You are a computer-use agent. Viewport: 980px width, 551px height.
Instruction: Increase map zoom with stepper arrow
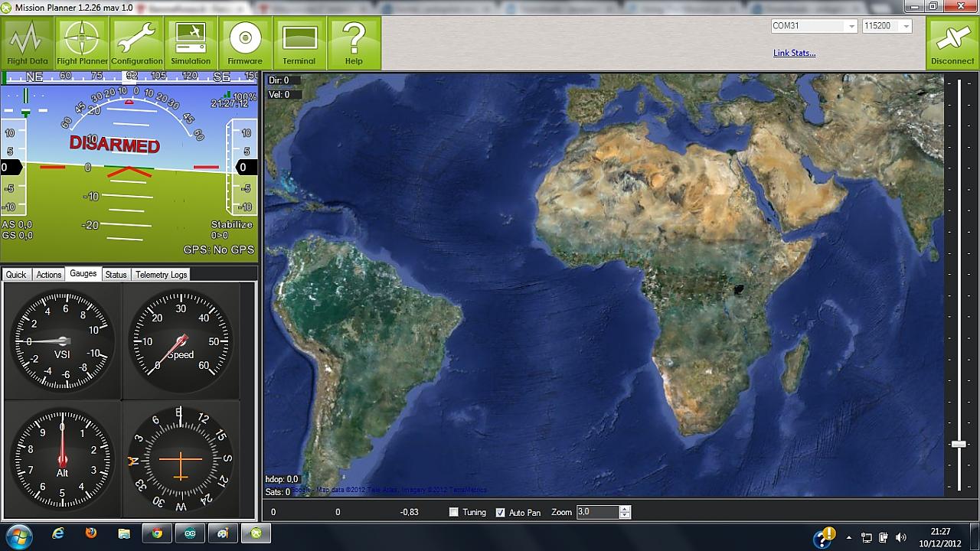[x=625, y=509]
